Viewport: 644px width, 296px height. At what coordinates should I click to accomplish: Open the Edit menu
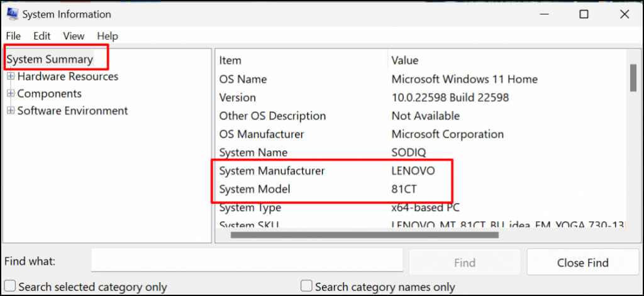pyautogui.click(x=42, y=36)
